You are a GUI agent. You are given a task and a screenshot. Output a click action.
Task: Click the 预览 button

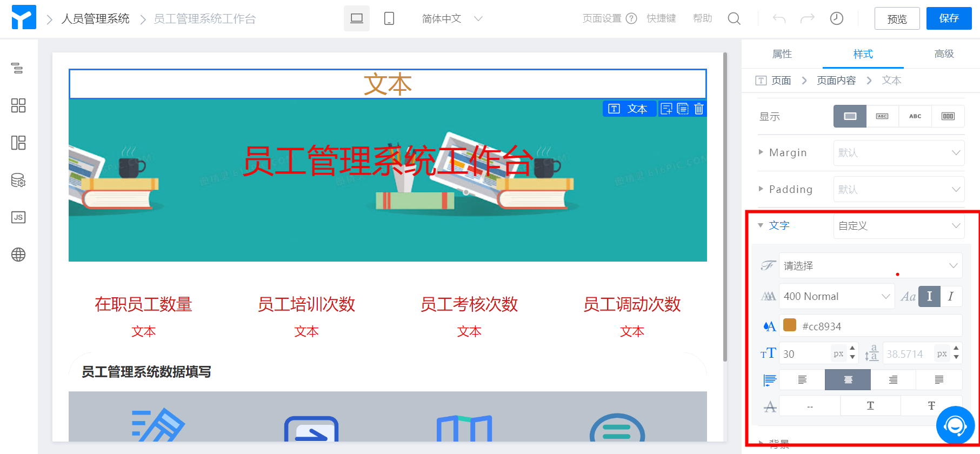coord(897,19)
